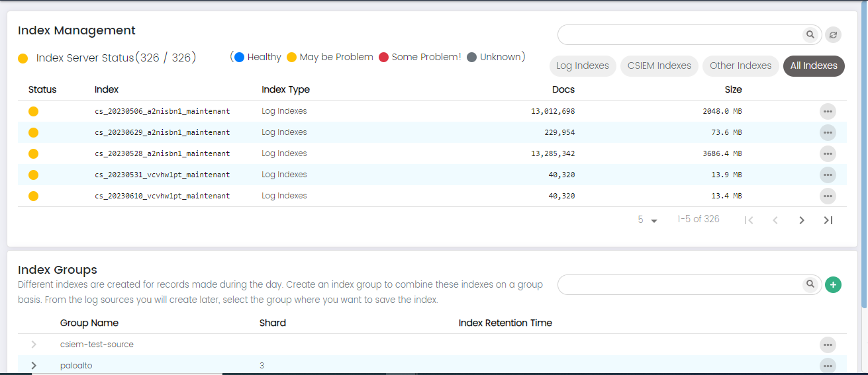
Task: Select the CSIEM Indexes filter tab
Action: (659, 66)
